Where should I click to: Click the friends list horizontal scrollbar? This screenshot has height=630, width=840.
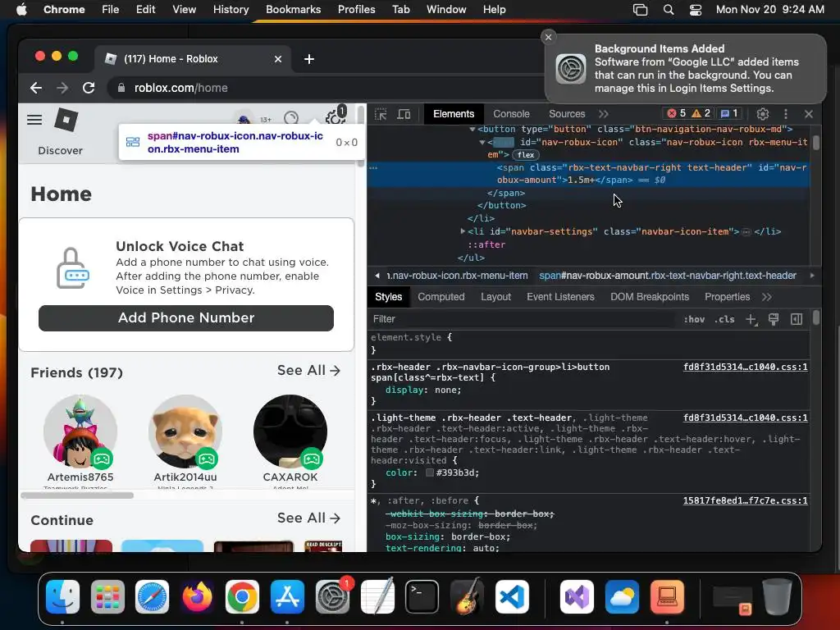(77, 495)
